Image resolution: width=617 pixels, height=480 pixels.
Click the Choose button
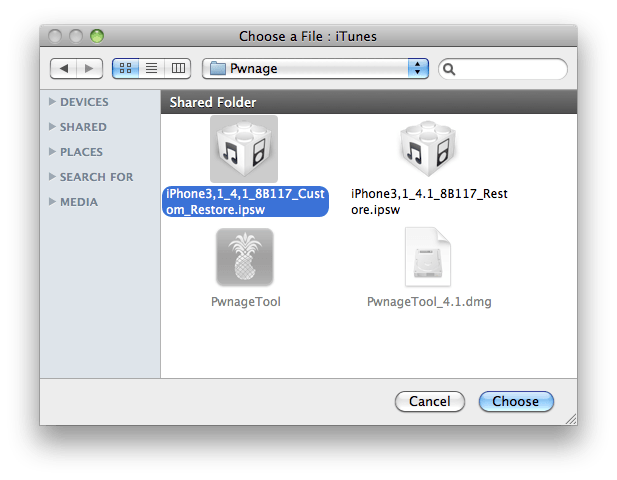[x=515, y=401]
